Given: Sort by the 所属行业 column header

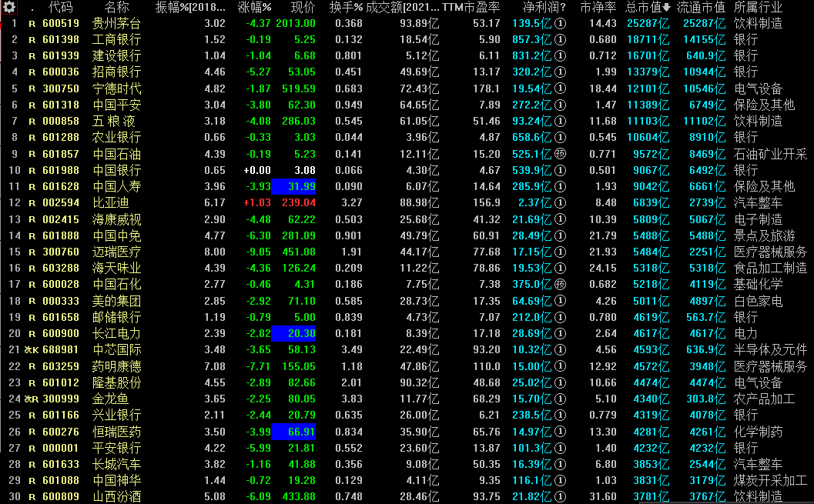Looking at the screenshot, I should [758, 7].
